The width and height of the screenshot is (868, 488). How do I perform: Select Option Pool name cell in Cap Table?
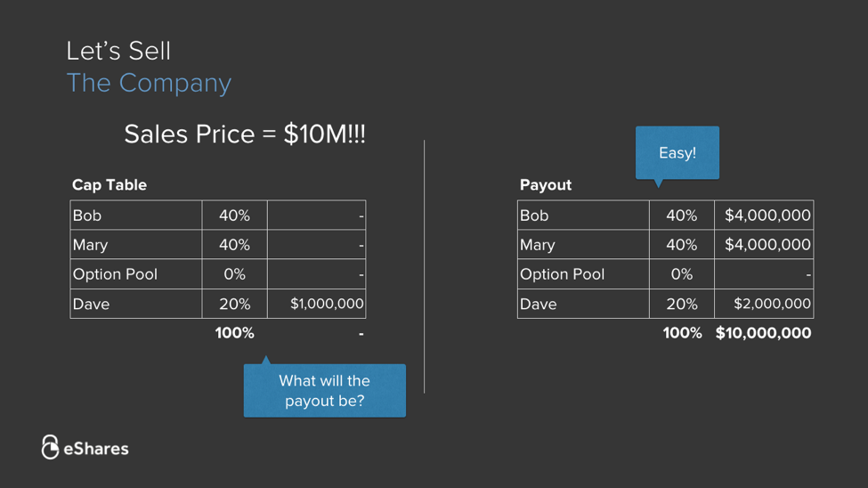click(x=136, y=274)
